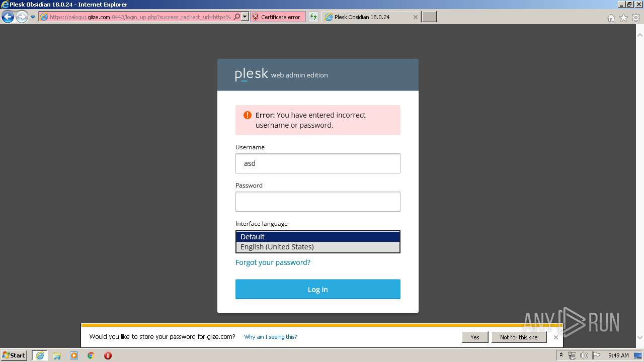Click the orange error exclamation icon

tap(247, 115)
